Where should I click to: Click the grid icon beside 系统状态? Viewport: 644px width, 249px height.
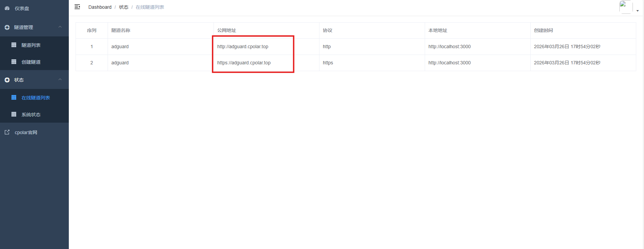(14, 115)
